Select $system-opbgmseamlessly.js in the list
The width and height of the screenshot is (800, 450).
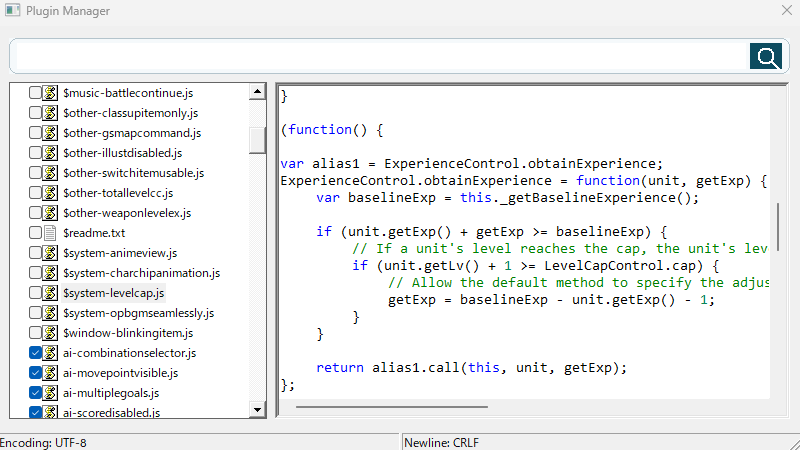[x=138, y=313]
